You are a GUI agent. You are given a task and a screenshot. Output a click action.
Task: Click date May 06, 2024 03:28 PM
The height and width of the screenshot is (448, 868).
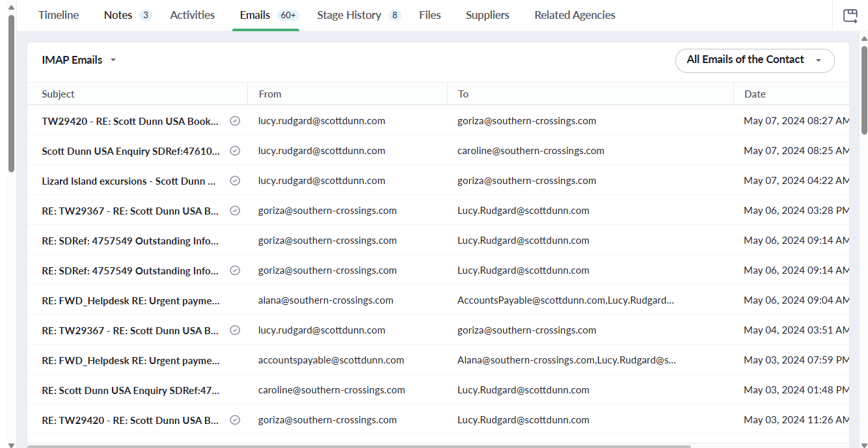click(796, 211)
